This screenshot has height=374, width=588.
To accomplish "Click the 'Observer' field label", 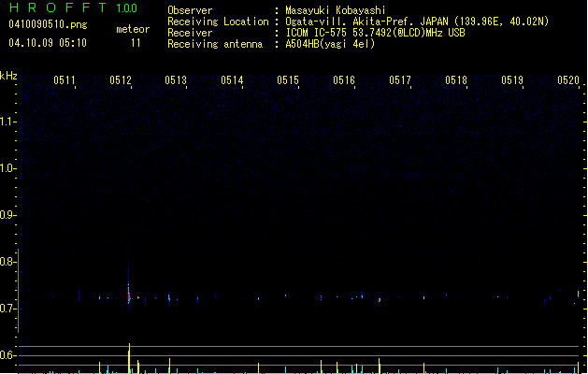I will pyautogui.click(x=190, y=10).
